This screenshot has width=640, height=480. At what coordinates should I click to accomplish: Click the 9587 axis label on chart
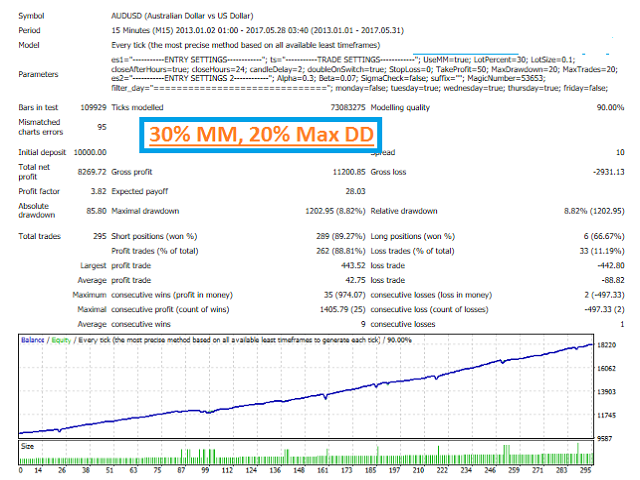[604, 439]
